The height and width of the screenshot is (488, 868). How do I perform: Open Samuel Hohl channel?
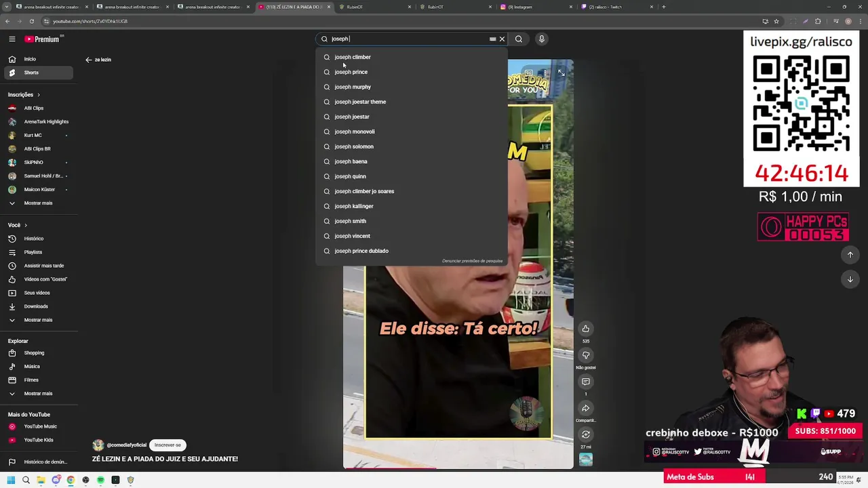tap(39, 176)
